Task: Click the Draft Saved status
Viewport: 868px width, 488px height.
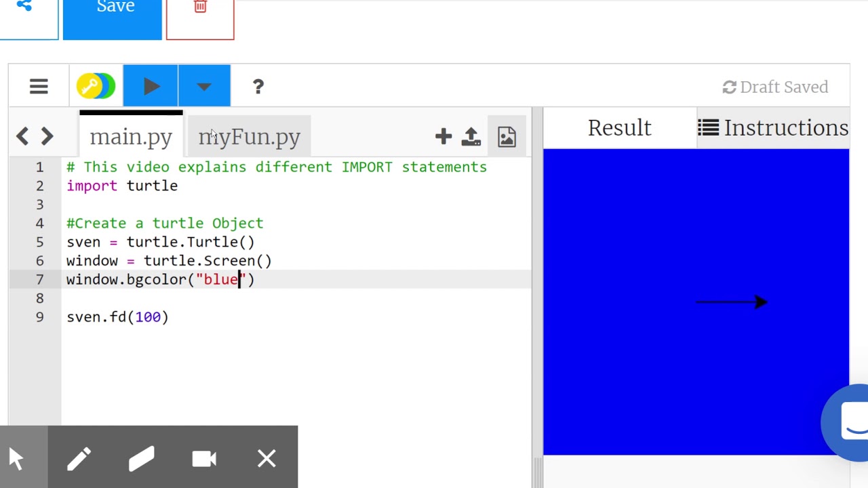Action: (x=775, y=87)
